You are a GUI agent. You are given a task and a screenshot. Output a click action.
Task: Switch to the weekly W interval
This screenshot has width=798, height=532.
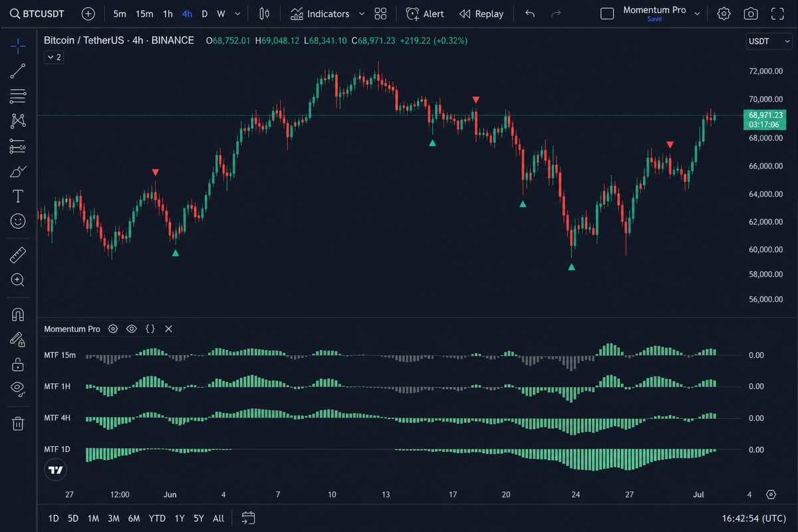click(x=221, y=13)
